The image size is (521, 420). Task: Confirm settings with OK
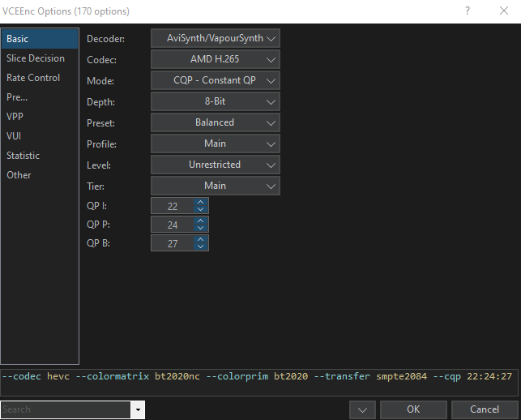click(413, 409)
